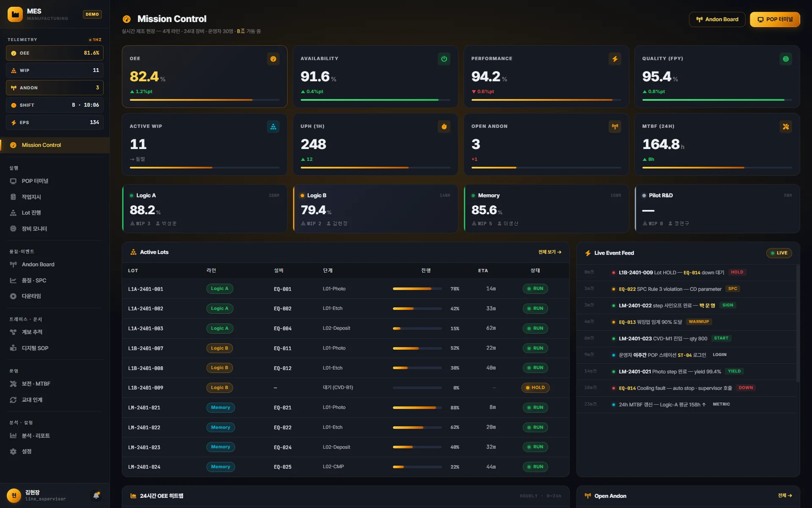Click the EQ-014 Cooling fault event

(x=686, y=388)
